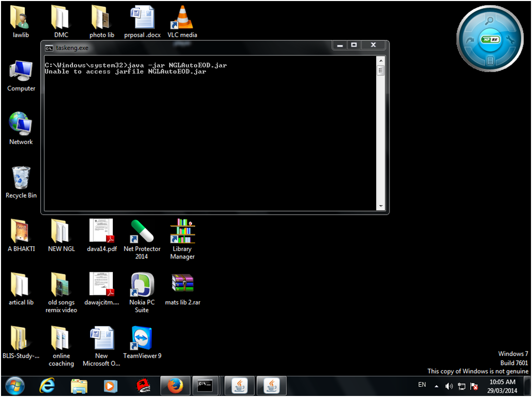Click the volume speaker tray icon

(449, 386)
